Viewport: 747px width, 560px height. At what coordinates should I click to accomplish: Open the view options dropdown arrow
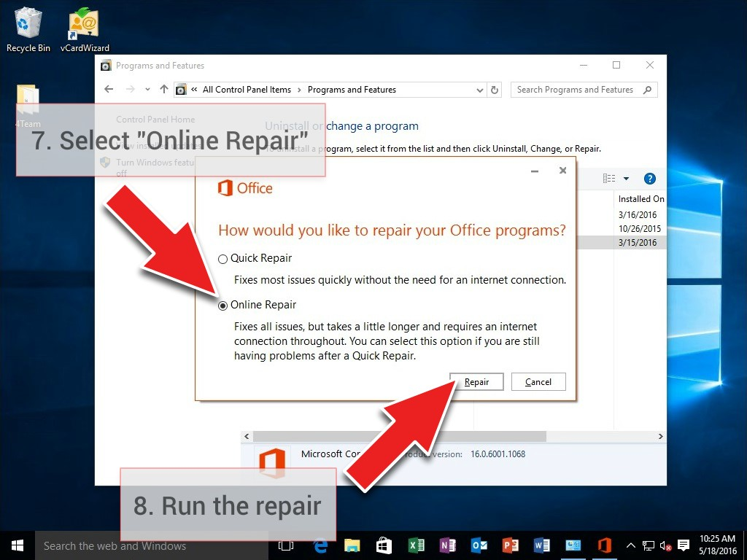pyautogui.click(x=626, y=179)
